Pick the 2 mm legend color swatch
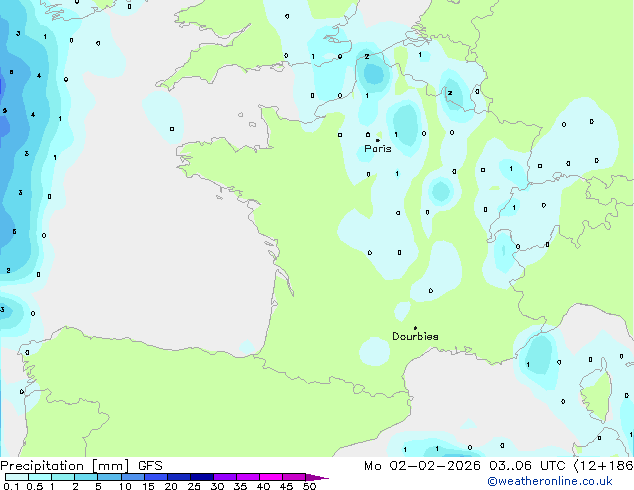The image size is (634, 490). 86,477
